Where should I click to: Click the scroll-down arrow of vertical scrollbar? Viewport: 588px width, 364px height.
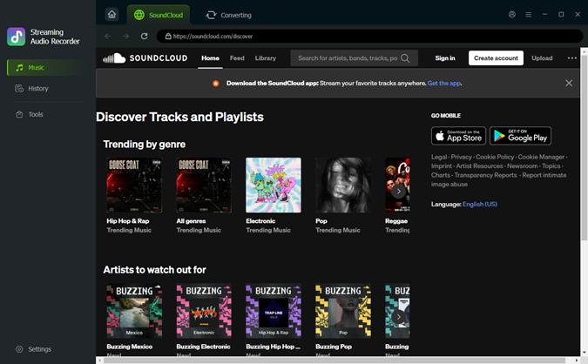(584, 353)
